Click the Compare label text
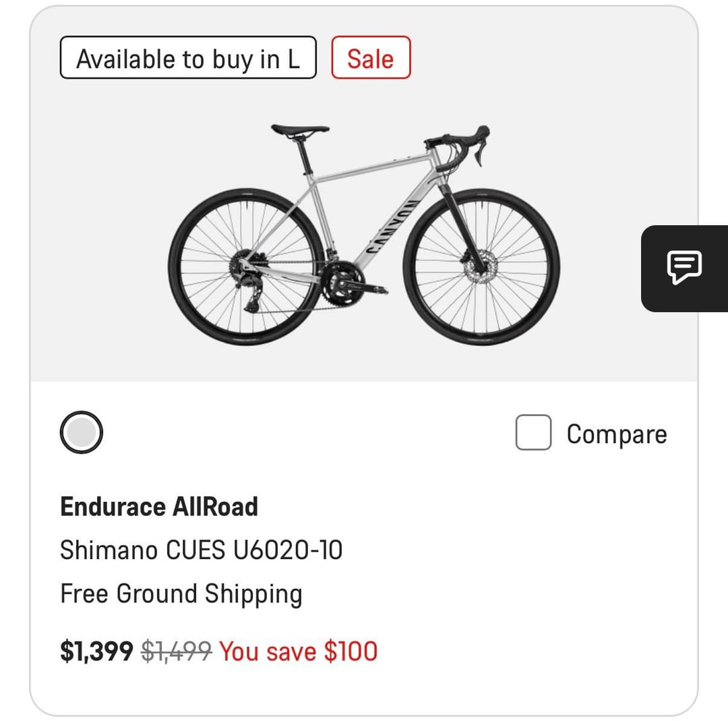Screen dimensions: 728x721 (x=616, y=434)
